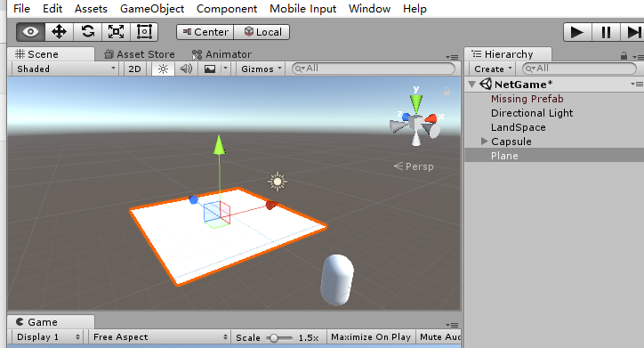This screenshot has height=348, width=644.
Task: Click the red X move arrow handle
Action: click(x=271, y=205)
